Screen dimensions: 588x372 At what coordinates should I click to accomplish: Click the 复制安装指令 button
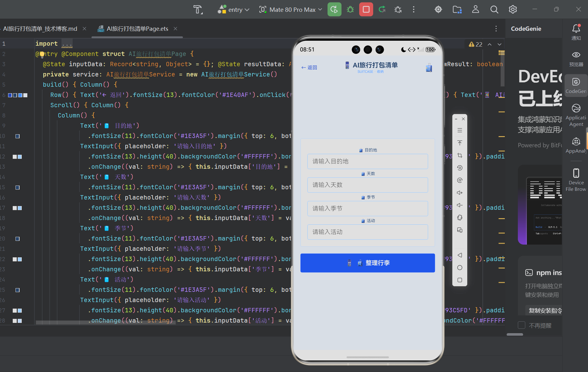click(x=545, y=310)
